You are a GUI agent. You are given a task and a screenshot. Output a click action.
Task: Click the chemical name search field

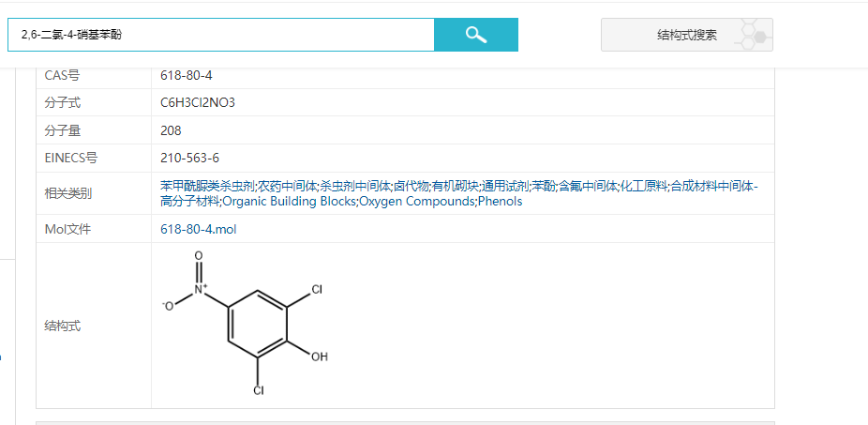point(221,35)
